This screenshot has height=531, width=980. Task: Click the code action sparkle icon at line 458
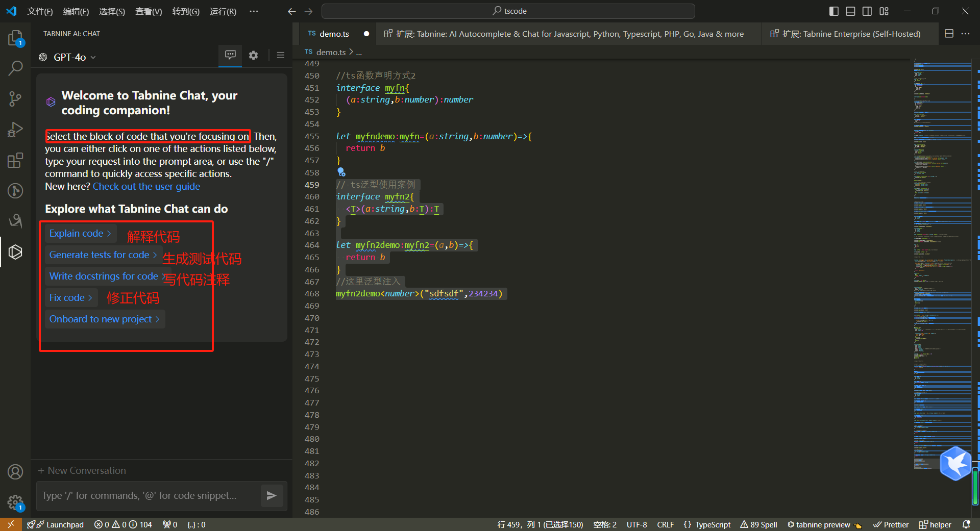pos(341,172)
